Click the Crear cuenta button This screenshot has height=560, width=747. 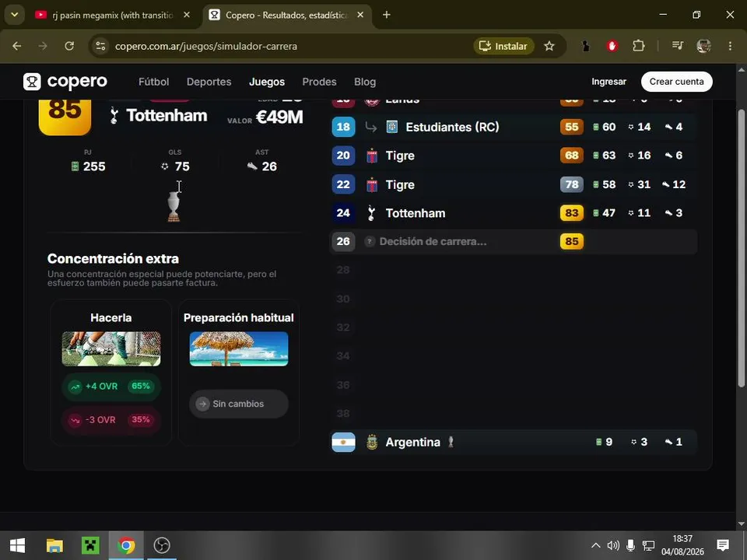[x=676, y=82]
